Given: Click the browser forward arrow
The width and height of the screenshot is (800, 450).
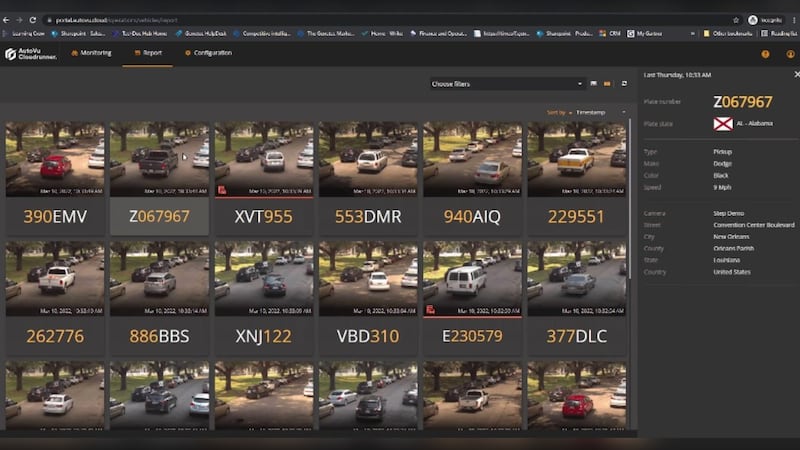Looking at the screenshot, I should (19, 20).
